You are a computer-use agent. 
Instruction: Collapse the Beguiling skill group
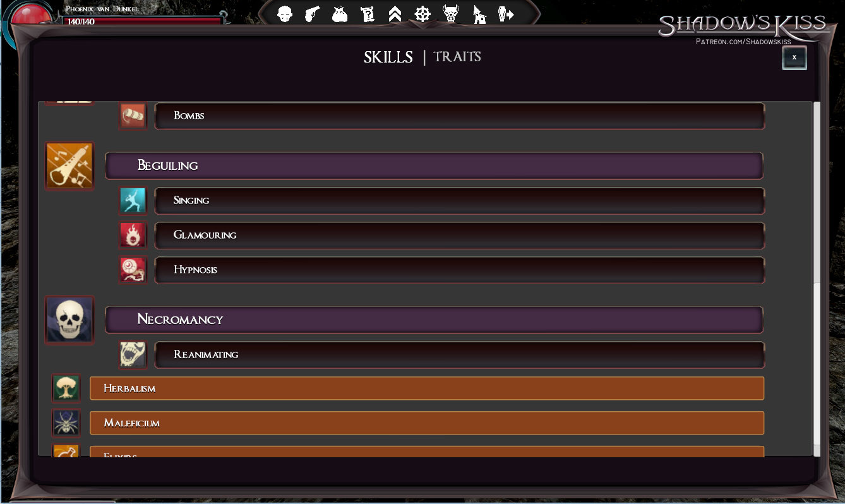tap(434, 165)
